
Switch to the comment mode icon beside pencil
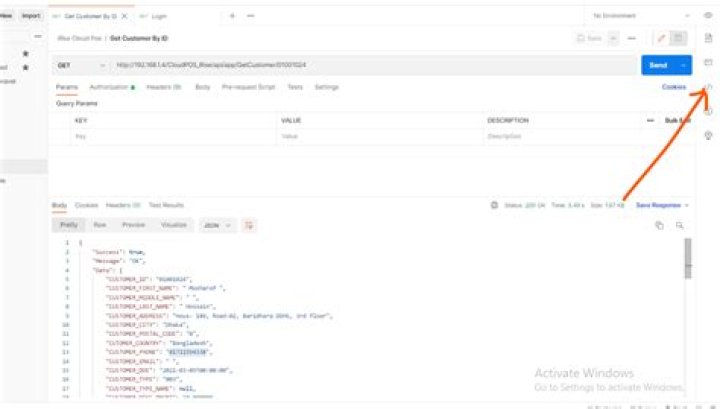tap(678, 38)
